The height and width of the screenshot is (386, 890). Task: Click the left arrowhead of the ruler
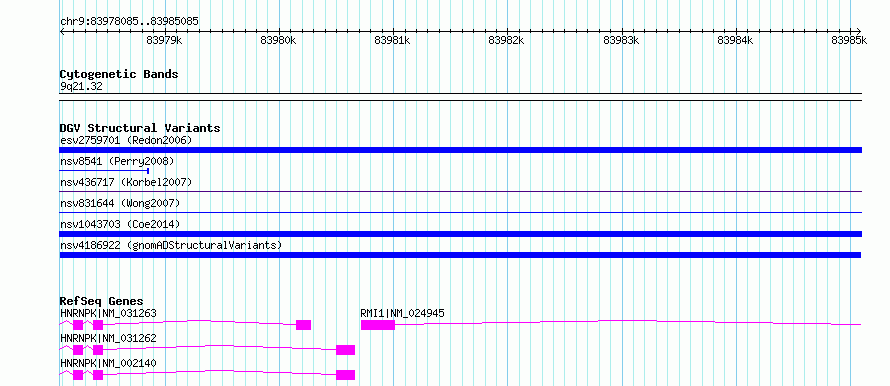[62, 31]
